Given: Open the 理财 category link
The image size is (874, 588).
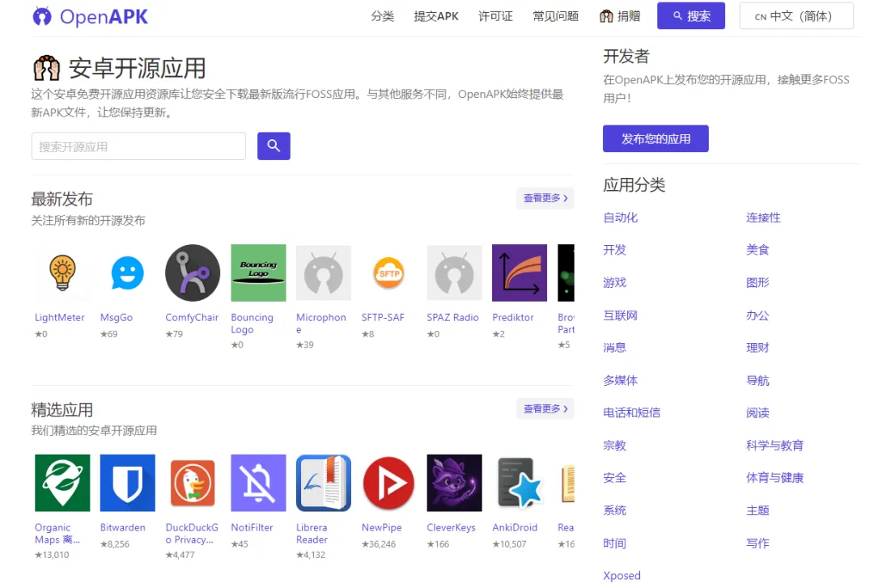Looking at the screenshot, I should point(757,348).
